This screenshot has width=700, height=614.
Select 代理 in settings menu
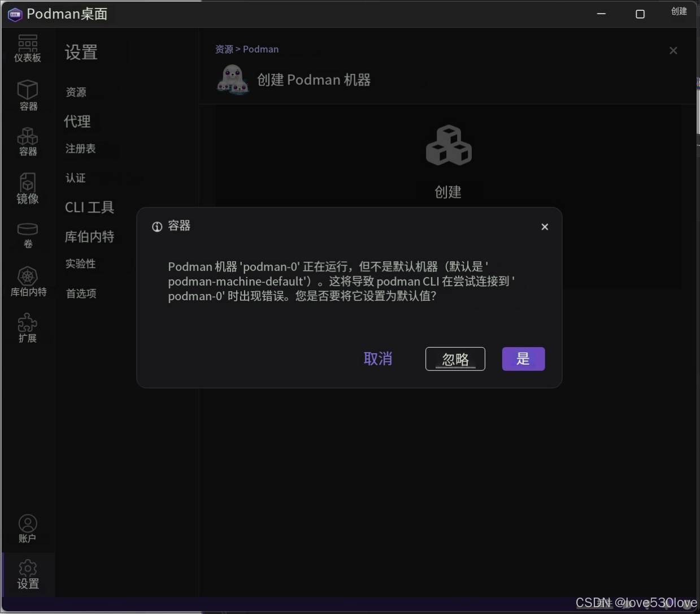(x=77, y=122)
